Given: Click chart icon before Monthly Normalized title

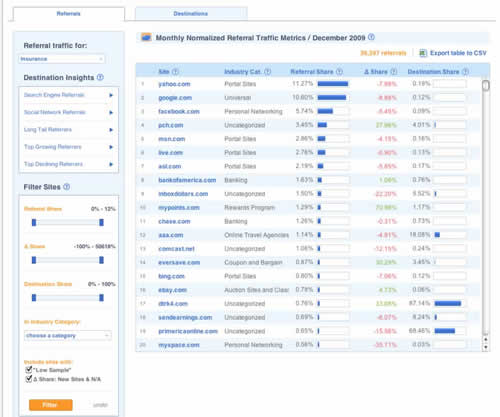Looking at the screenshot, I should (146, 37).
